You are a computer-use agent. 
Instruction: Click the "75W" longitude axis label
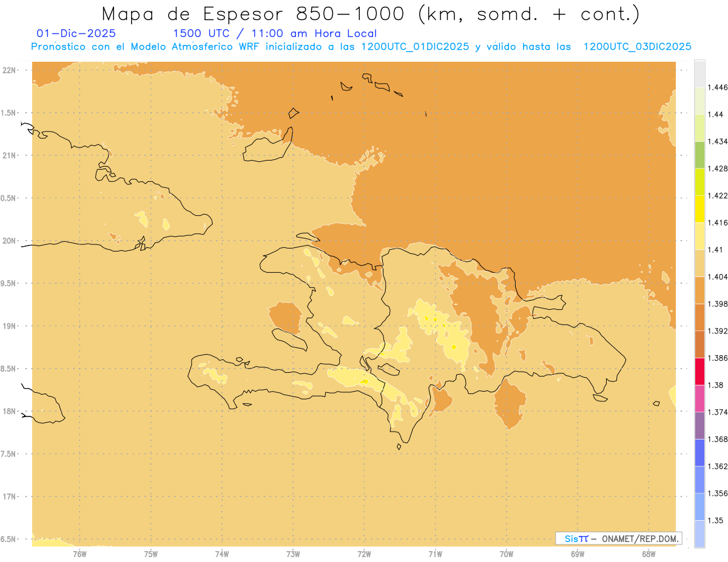[151, 553]
